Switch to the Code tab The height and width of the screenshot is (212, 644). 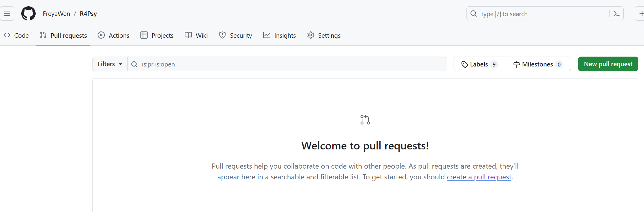click(16, 35)
